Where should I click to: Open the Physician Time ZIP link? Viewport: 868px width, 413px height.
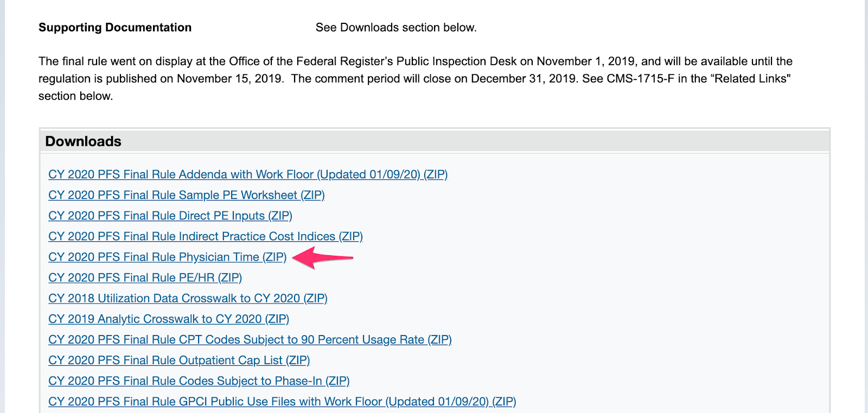pos(168,257)
